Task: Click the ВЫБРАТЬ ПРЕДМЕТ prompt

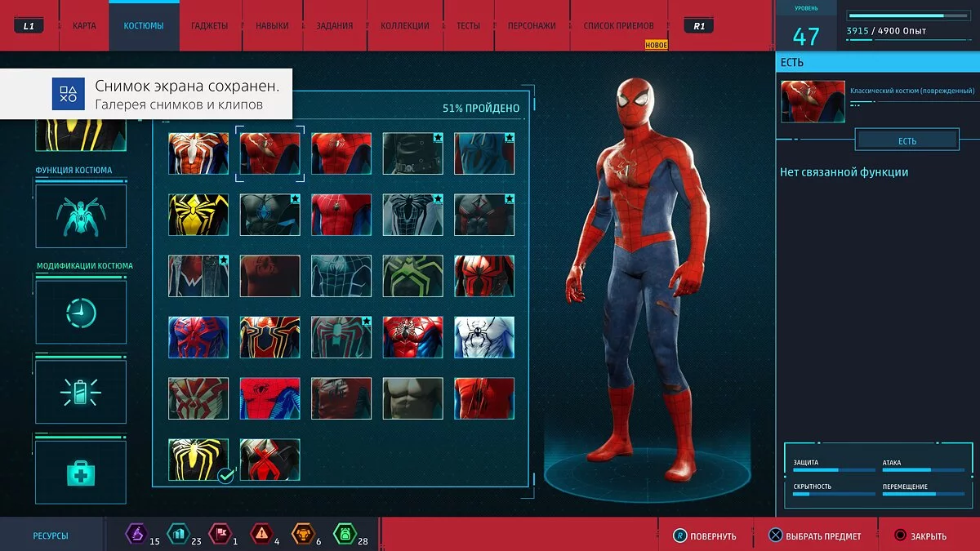Action: coord(814,535)
